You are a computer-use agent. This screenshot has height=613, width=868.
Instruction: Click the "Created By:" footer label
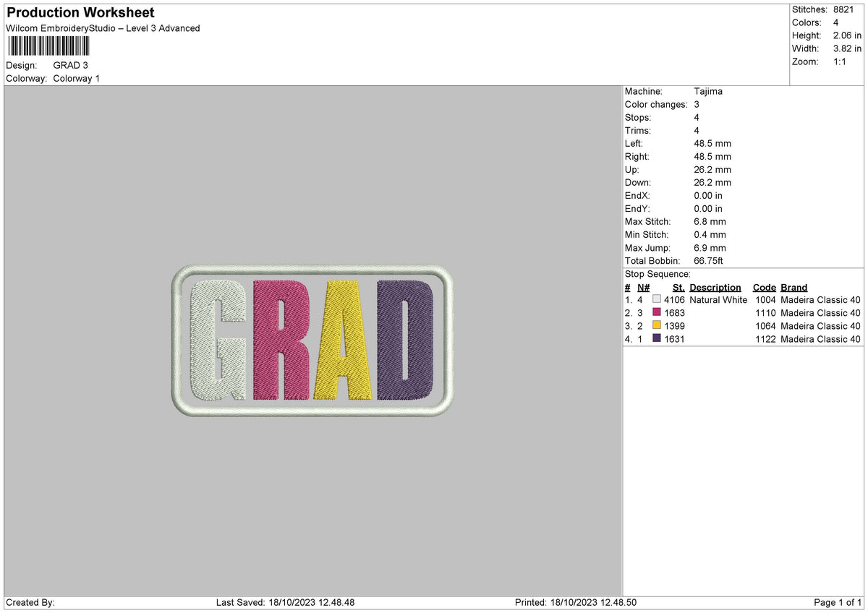click(x=30, y=602)
